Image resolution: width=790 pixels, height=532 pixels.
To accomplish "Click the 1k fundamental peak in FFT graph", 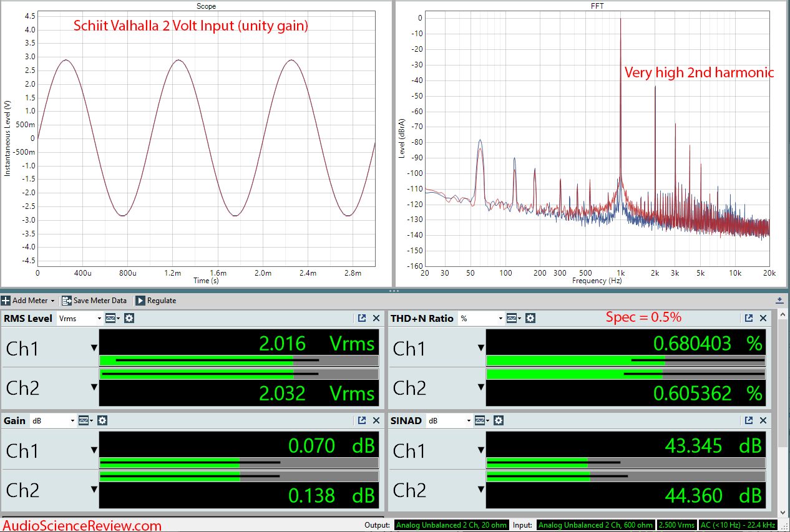I will (620, 100).
